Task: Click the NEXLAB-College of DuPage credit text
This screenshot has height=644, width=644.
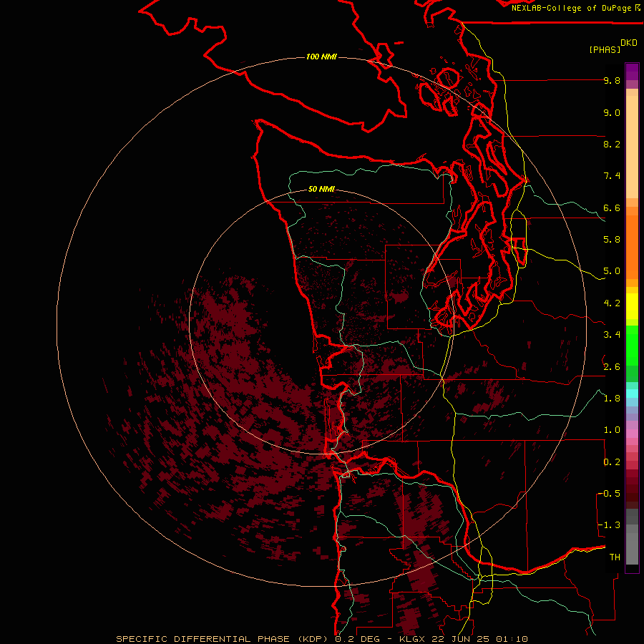Action: click(x=571, y=8)
